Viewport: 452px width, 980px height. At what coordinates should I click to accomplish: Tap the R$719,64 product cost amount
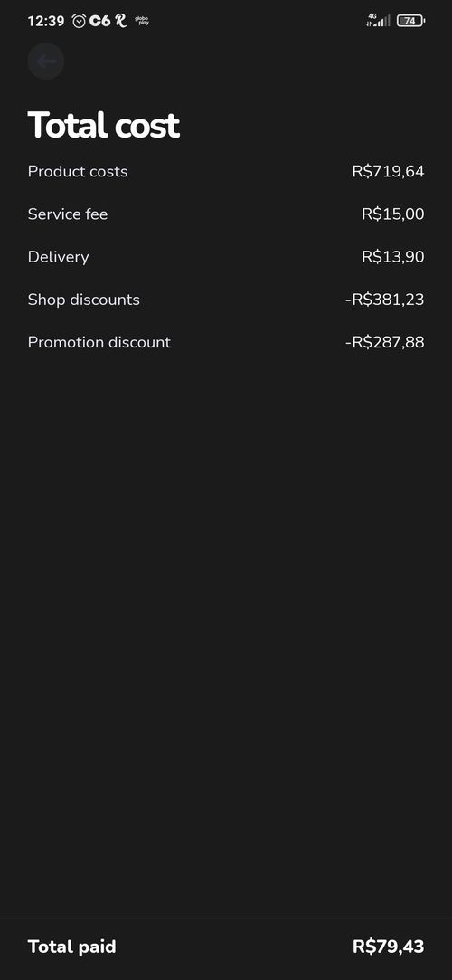tap(388, 171)
